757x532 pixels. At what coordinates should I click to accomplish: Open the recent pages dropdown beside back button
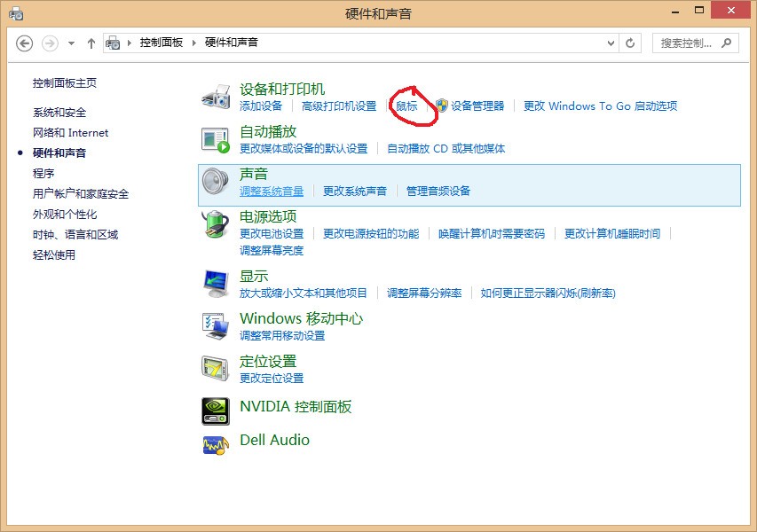point(69,42)
